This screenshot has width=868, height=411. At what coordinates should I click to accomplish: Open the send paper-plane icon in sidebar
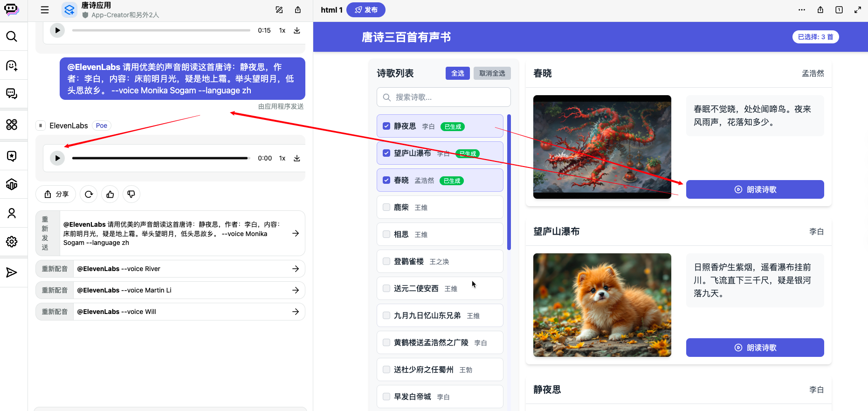click(x=12, y=272)
